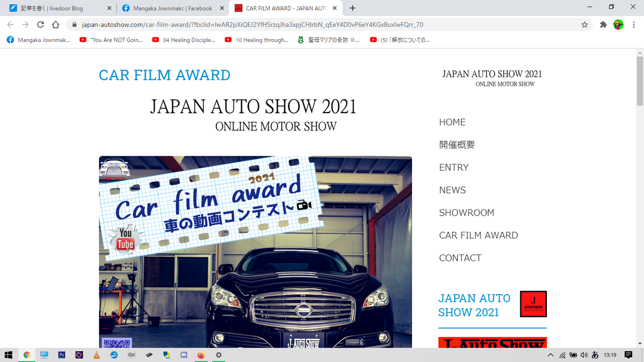Open the 聖母マリアの奇跡 bookmark

pos(329,40)
